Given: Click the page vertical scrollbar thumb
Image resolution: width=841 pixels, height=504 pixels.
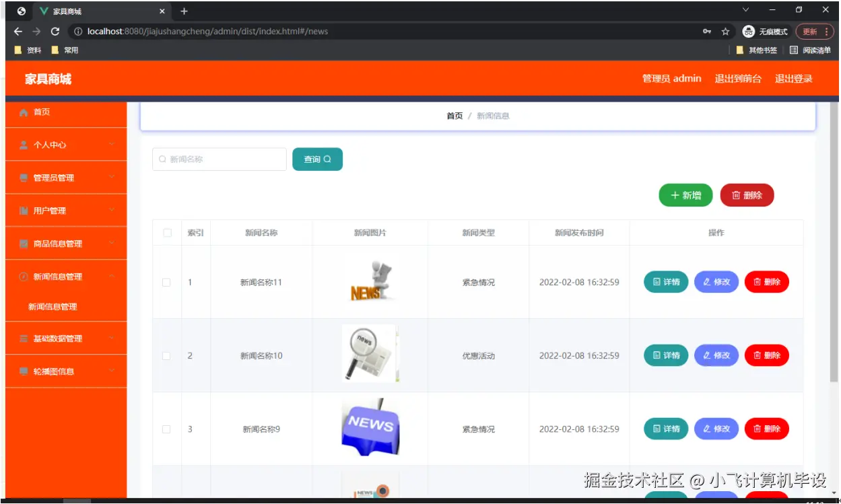Looking at the screenshot, I should click(834, 242).
